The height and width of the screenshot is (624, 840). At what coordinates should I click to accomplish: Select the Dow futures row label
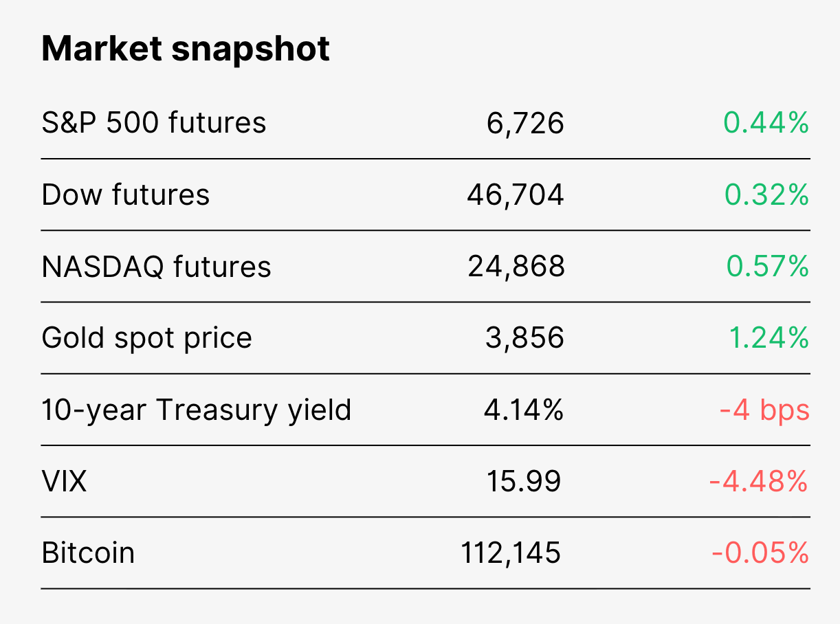pos(126,194)
